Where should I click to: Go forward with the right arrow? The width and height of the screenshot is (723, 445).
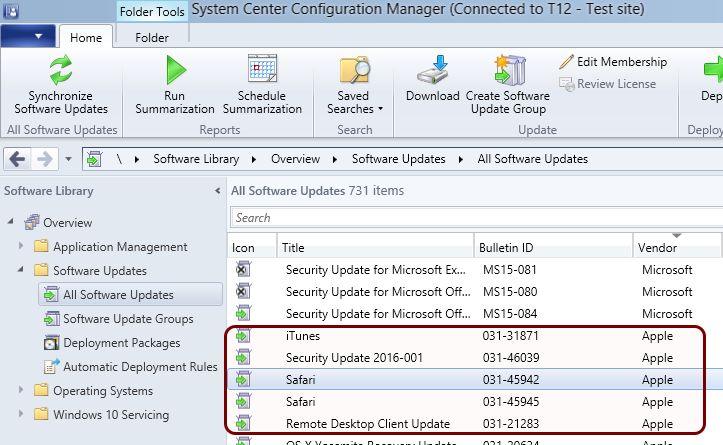(45, 160)
